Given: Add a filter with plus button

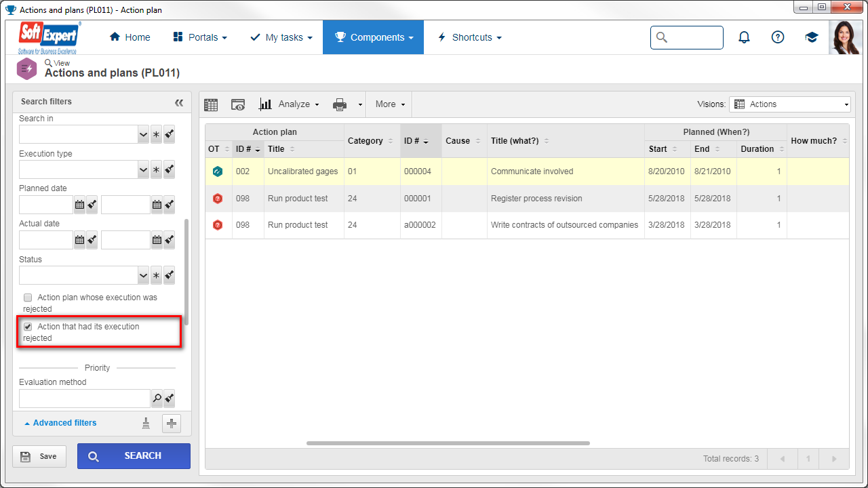Looking at the screenshot, I should [172, 423].
